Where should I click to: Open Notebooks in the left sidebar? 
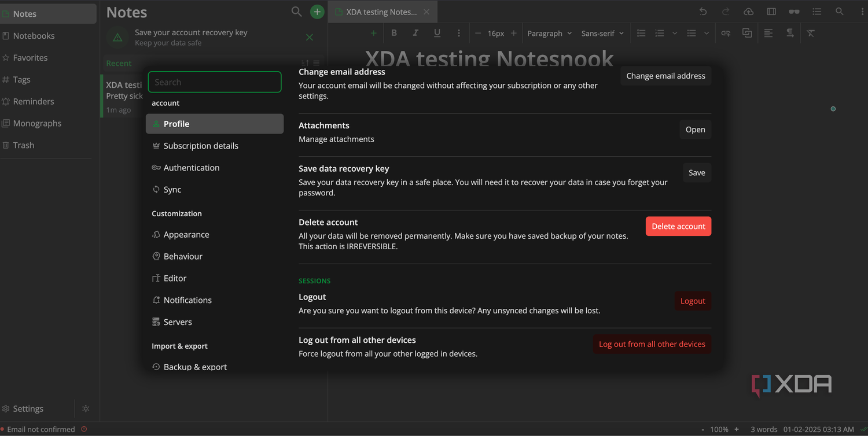click(x=48, y=36)
